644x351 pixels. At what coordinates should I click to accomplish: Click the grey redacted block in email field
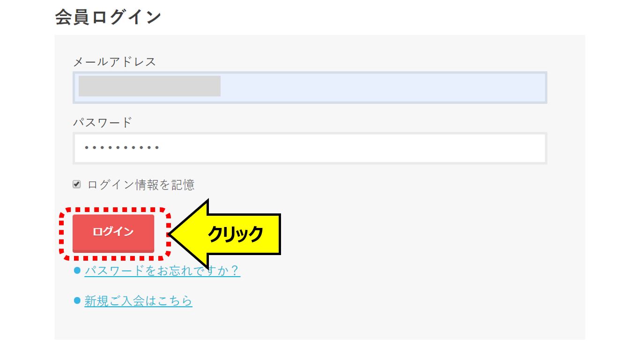pyautogui.click(x=149, y=86)
